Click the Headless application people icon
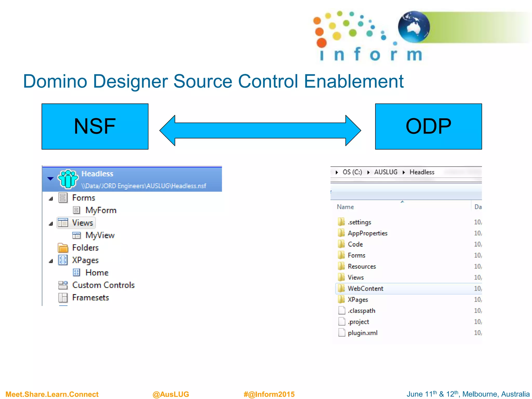The image size is (532, 399). click(x=68, y=179)
